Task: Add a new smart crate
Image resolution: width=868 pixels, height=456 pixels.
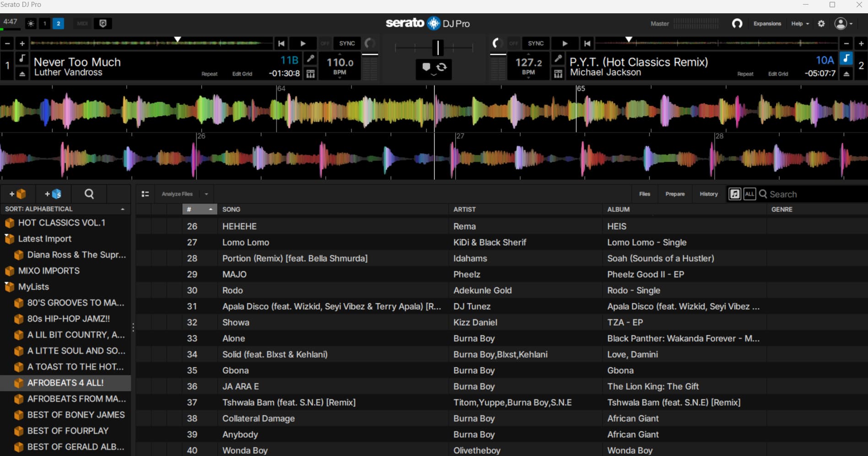Action: click(x=53, y=194)
